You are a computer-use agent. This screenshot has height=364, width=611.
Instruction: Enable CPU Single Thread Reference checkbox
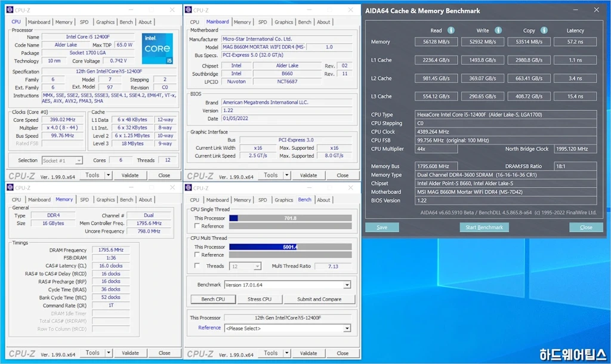(x=197, y=226)
